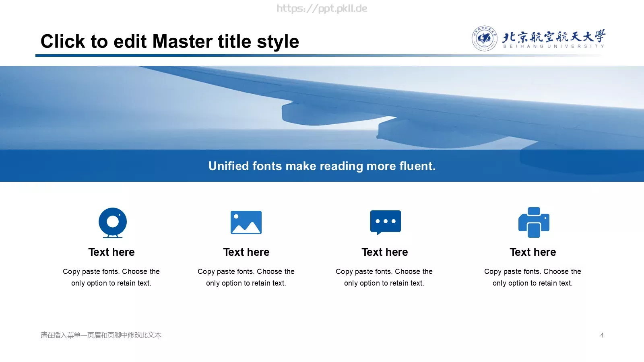Click the Beihang University calligraphy logo text
This screenshot has height=362, width=644.
point(553,39)
